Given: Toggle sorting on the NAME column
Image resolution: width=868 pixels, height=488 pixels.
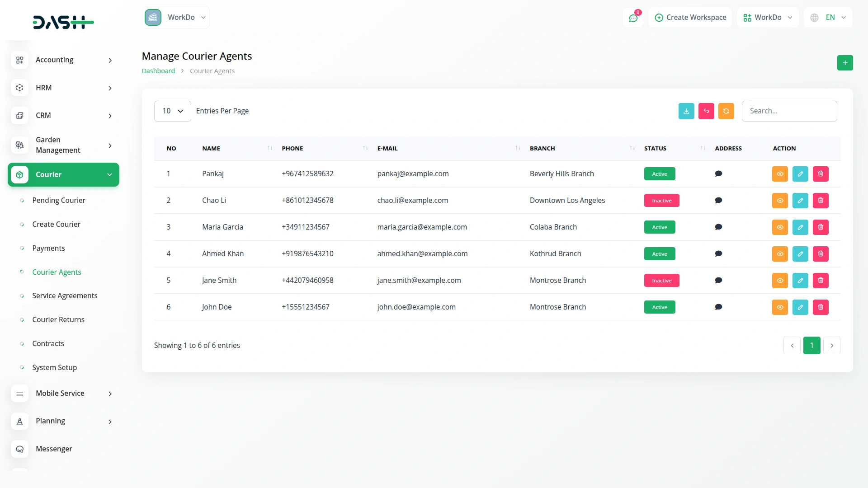Looking at the screenshot, I should tap(269, 148).
